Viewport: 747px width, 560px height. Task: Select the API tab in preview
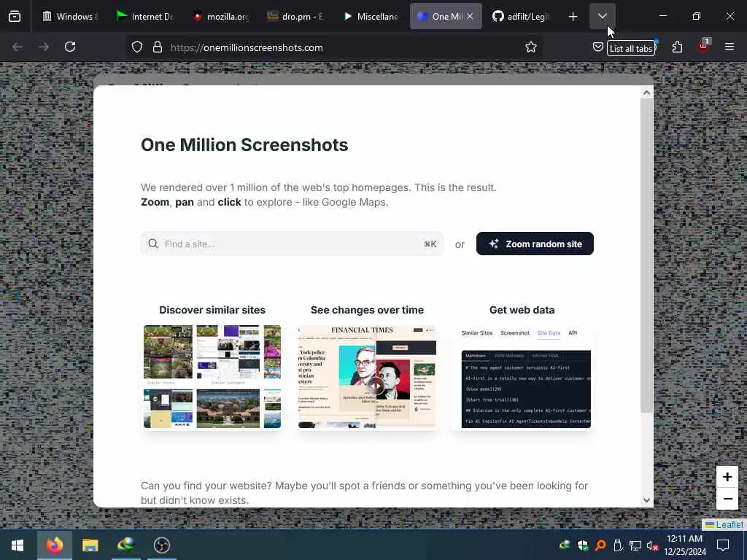[573, 332]
